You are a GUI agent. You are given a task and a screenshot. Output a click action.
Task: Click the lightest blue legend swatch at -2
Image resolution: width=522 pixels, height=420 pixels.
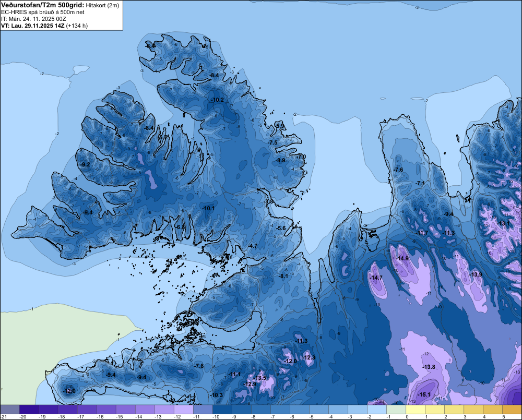click(x=377, y=409)
